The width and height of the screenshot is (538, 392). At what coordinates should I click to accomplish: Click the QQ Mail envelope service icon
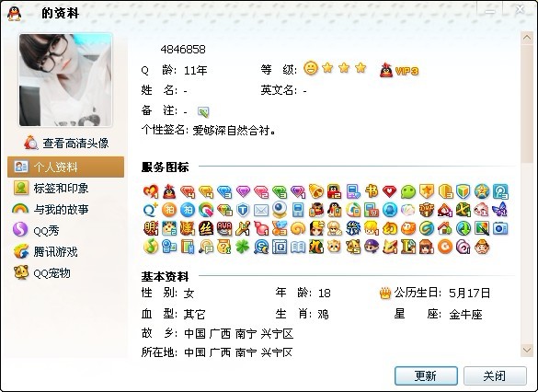(x=261, y=210)
